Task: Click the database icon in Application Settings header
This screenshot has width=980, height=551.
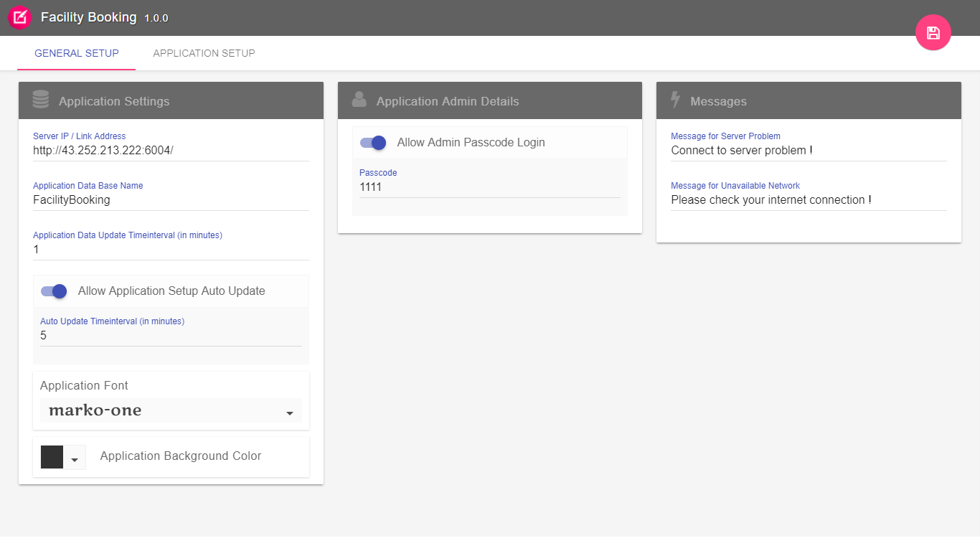Action: 41,100
